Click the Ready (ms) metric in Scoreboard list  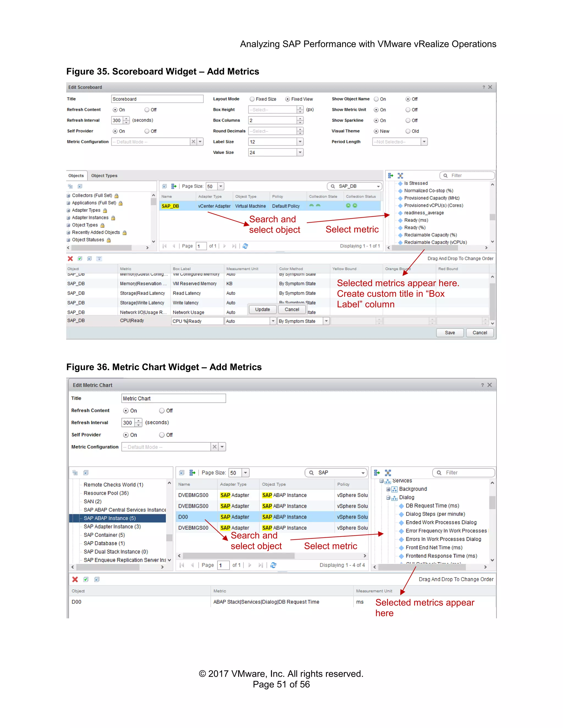point(416,220)
